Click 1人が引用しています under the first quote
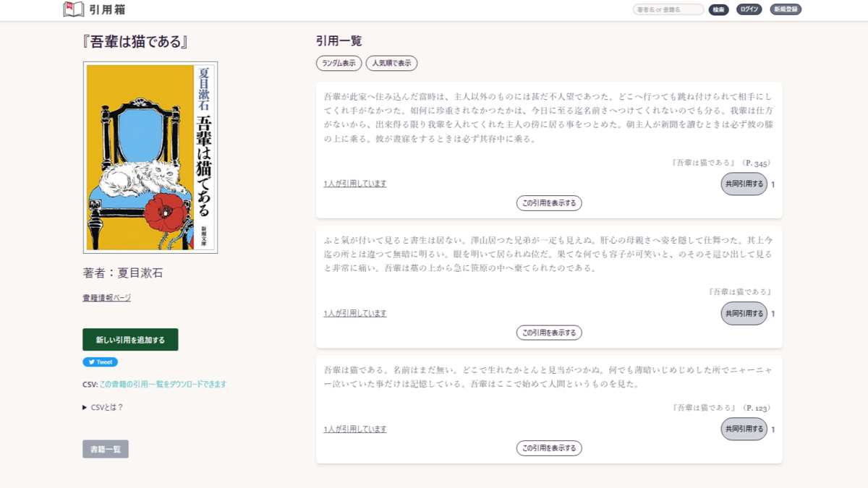 point(354,183)
